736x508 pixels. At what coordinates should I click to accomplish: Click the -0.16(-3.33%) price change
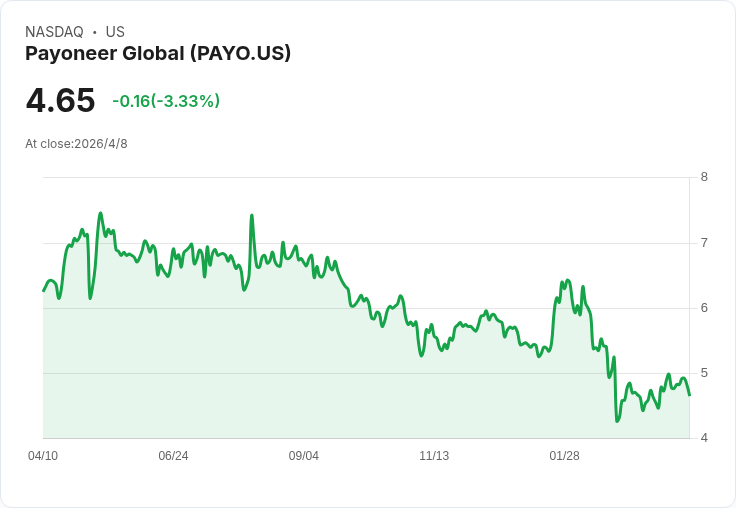pos(166,101)
